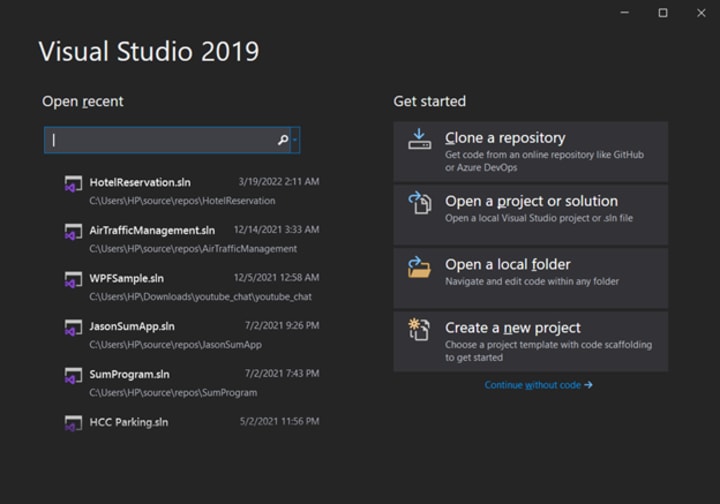Image resolution: width=720 pixels, height=504 pixels.
Task: Minimize the Visual Studio start window
Action: coord(625,13)
